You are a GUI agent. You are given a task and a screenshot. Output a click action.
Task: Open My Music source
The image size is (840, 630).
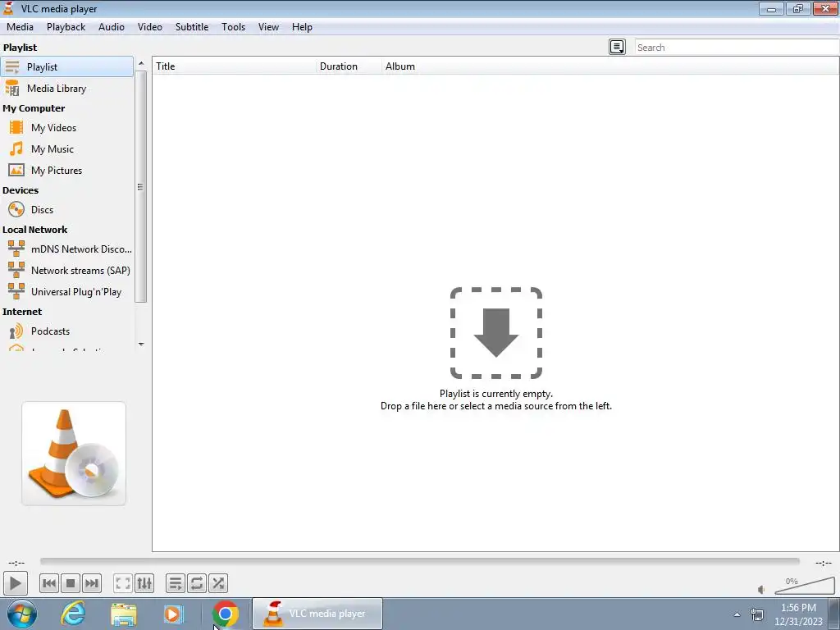point(67,149)
